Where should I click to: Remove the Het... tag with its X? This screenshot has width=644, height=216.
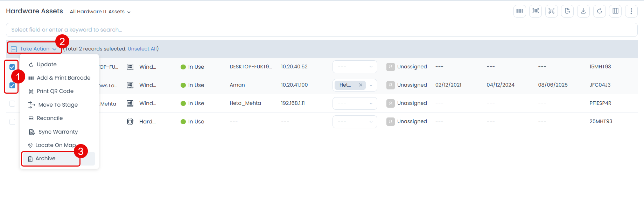360,85
